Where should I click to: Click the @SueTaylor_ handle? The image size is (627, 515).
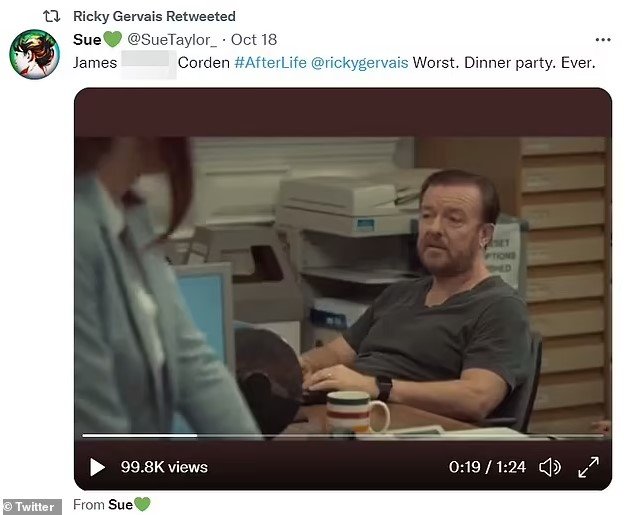pyautogui.click(x=172, y=40)
